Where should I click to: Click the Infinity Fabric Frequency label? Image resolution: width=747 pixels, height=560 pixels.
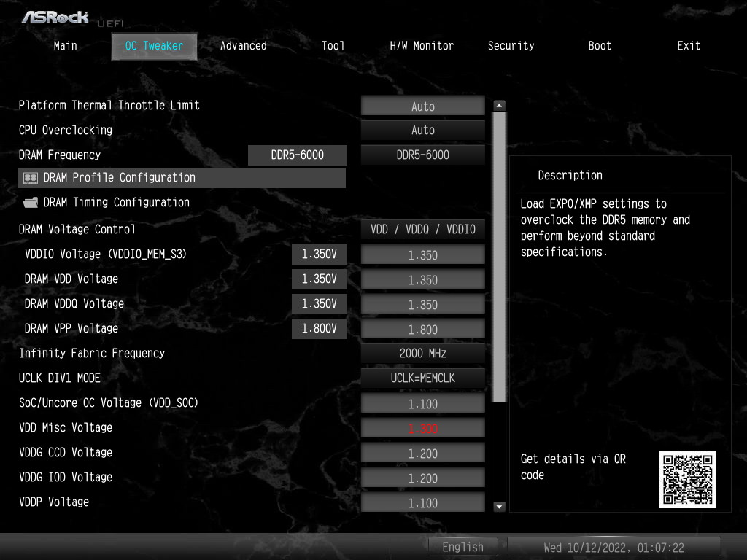pos(92,353)
